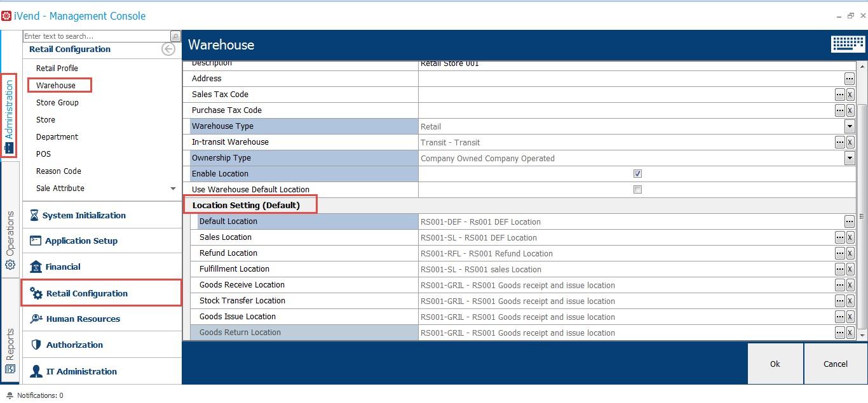Open Ownership Type dropdown arrow

tap(850, 158)
